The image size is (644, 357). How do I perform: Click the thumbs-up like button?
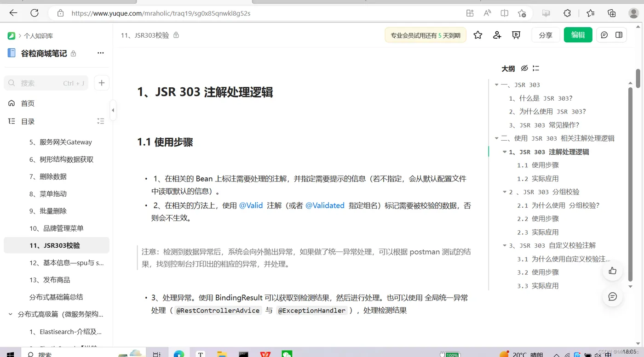pyautogui.click(x=612, y=271)
